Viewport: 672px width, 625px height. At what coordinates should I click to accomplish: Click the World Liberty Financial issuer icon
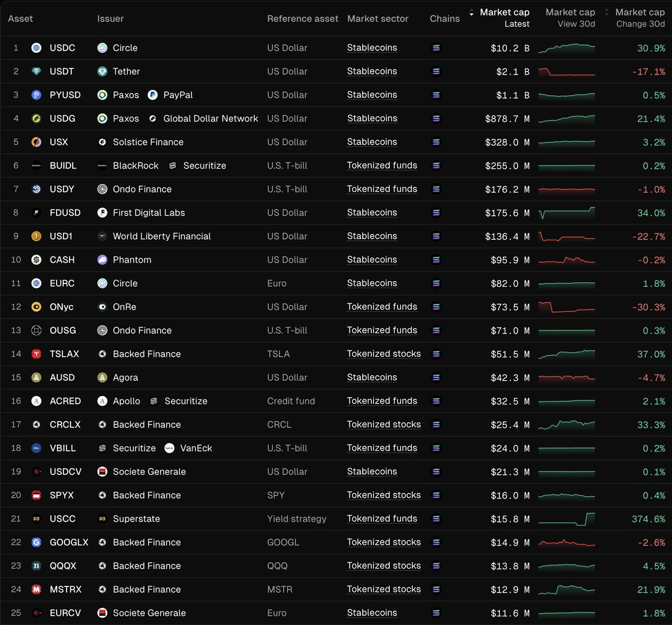pos(102,236)
